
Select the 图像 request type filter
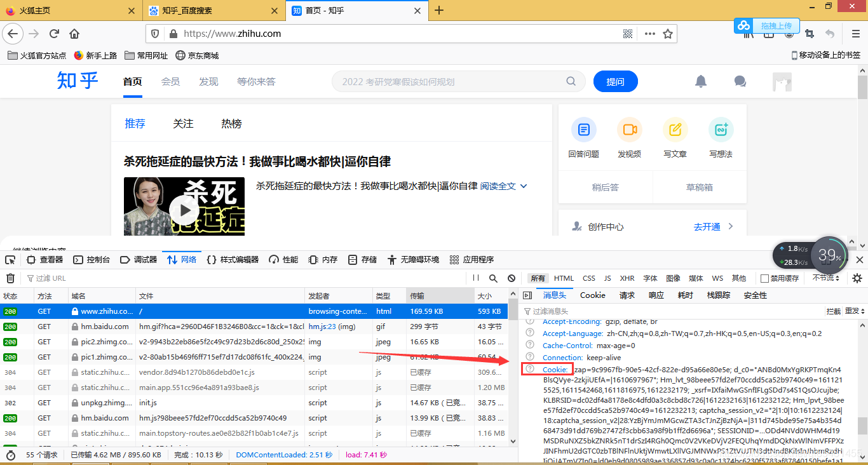point(673,278)
